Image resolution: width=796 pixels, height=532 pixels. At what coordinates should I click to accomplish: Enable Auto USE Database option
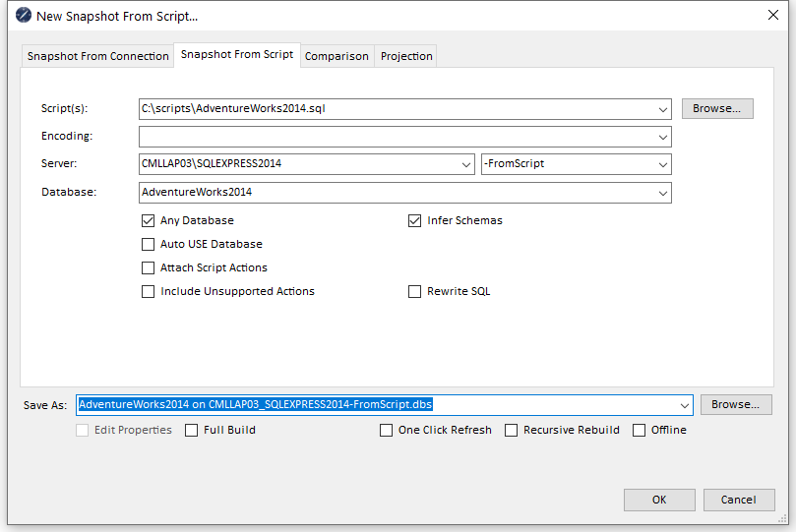pos(149,244)
